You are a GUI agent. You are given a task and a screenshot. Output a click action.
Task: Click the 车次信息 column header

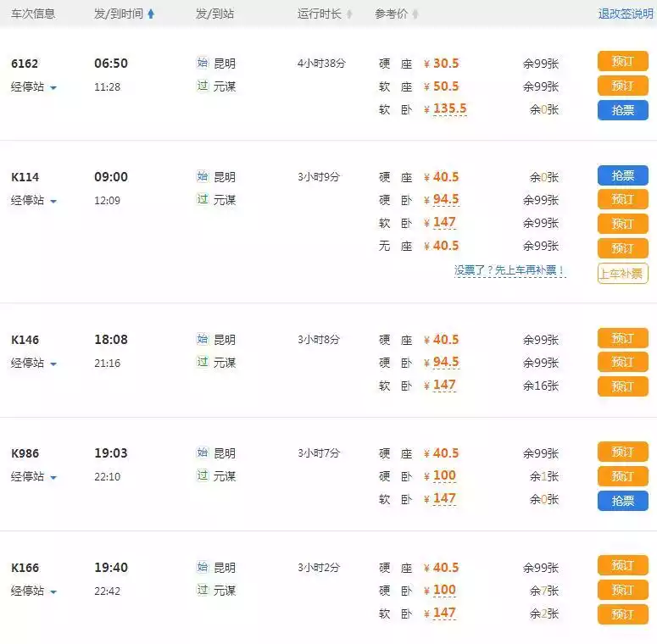coord(33,14)
